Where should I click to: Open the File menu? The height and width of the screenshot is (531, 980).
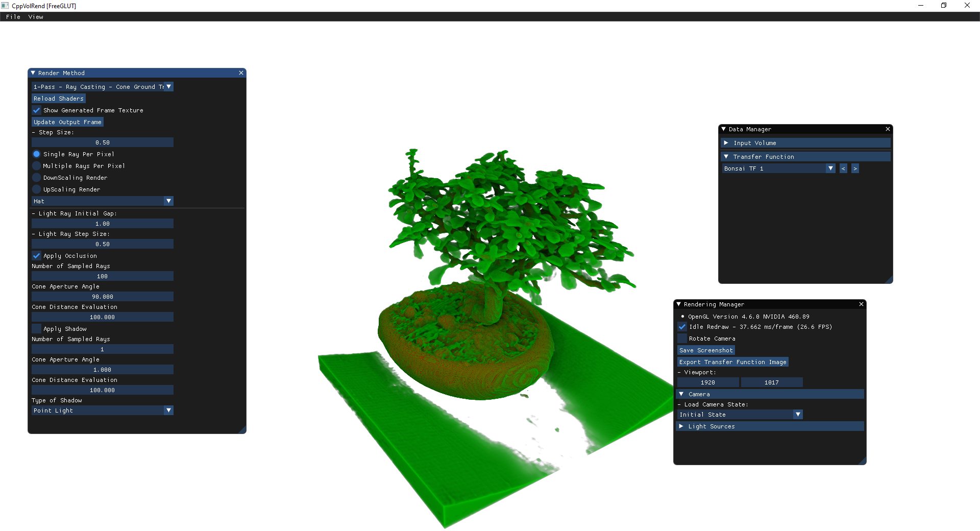click(x=13, y=17)
